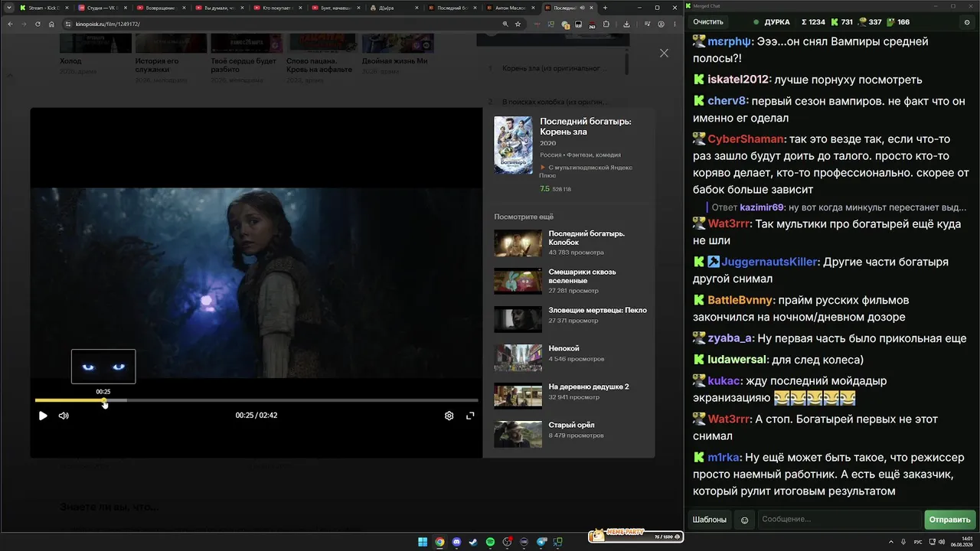Switch to the Д[ы]ра browser tab

[394, 8]
